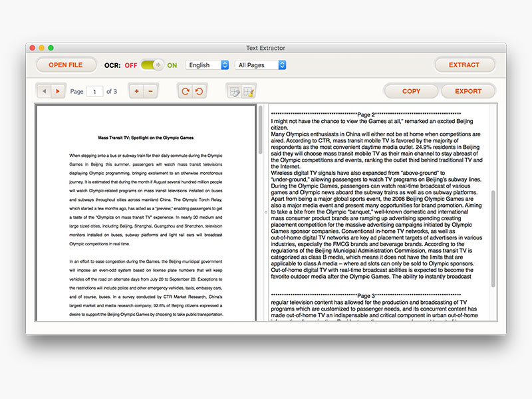
Task: Toggle the OCR switch
Action: click(x=152, y=65)
